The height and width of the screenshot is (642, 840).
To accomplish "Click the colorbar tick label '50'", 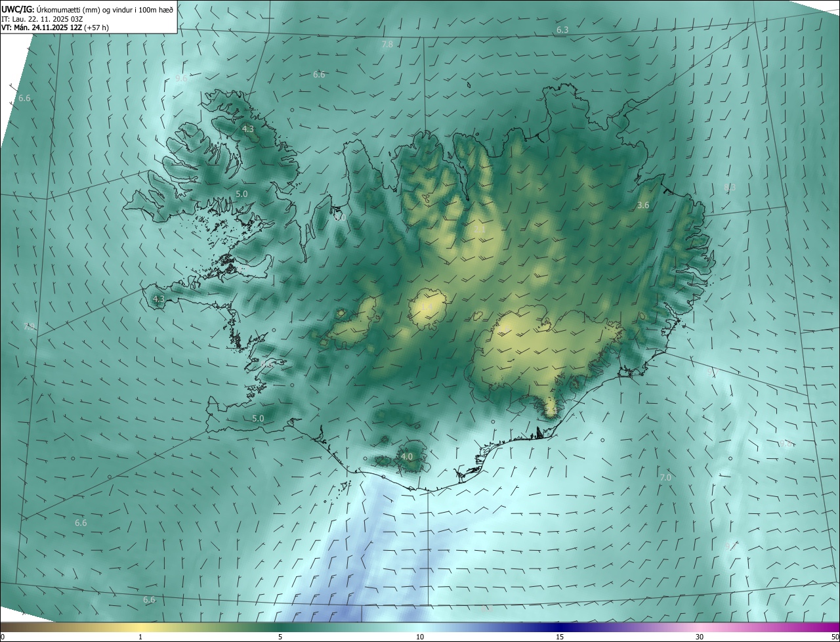I will click(835, 637).
